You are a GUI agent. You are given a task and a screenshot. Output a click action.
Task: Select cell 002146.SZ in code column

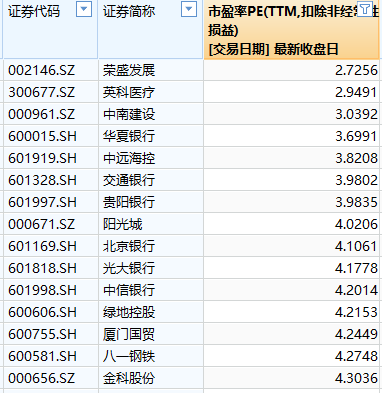point(51,70)
